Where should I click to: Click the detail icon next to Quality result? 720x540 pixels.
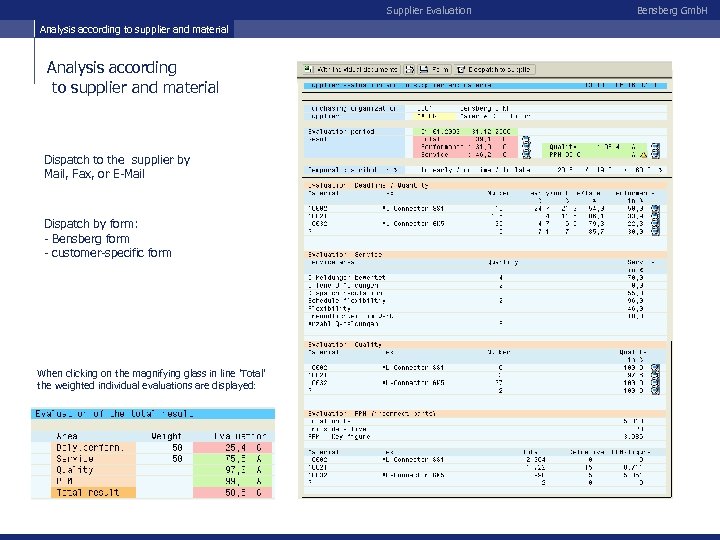click(x=656, y=147)
